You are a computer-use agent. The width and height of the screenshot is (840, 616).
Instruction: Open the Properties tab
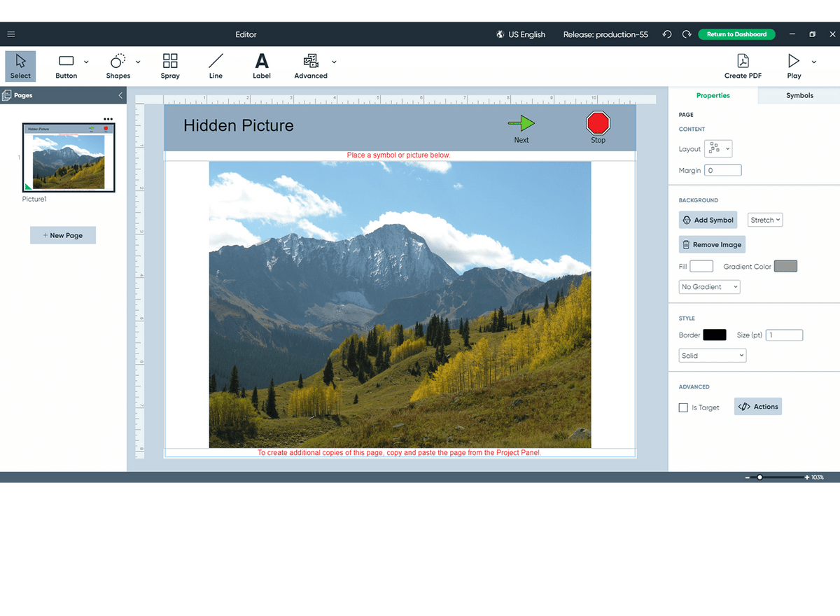click(x=713, y=95)
